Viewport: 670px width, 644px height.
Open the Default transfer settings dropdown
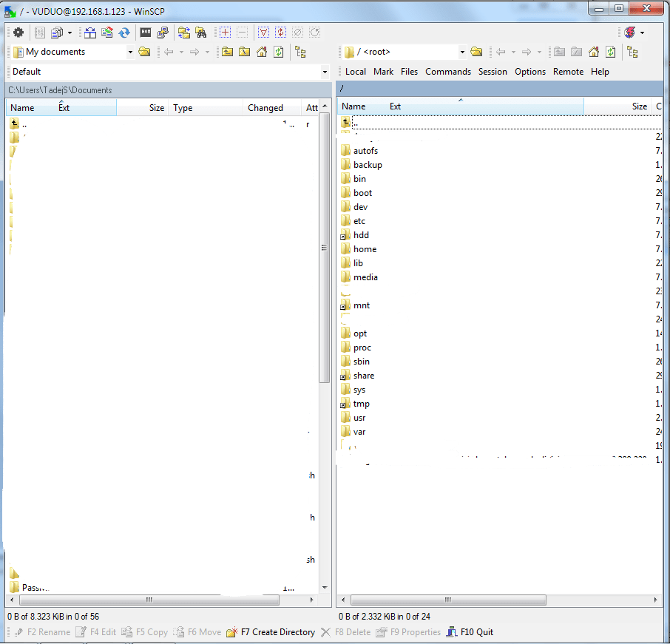click(x=325, y=72)
